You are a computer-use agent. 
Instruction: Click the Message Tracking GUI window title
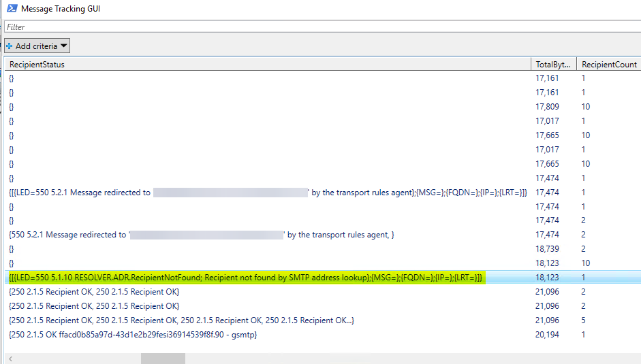point(61,10)
